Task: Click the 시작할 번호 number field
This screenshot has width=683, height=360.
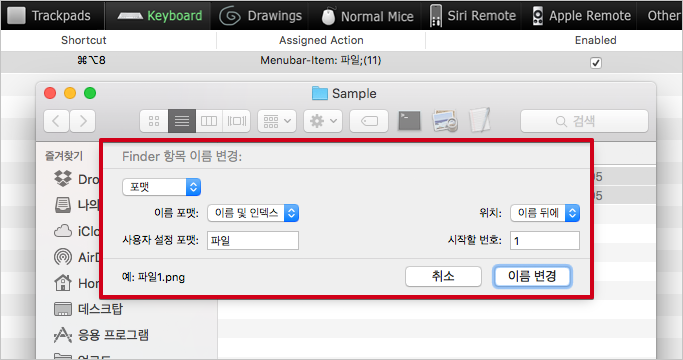Action: 545,241
